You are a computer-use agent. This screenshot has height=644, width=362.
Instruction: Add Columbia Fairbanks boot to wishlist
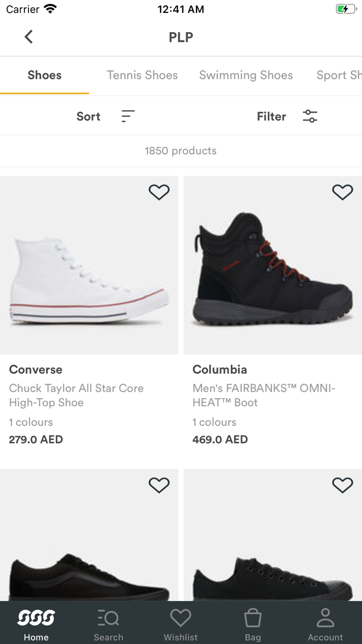342,192
